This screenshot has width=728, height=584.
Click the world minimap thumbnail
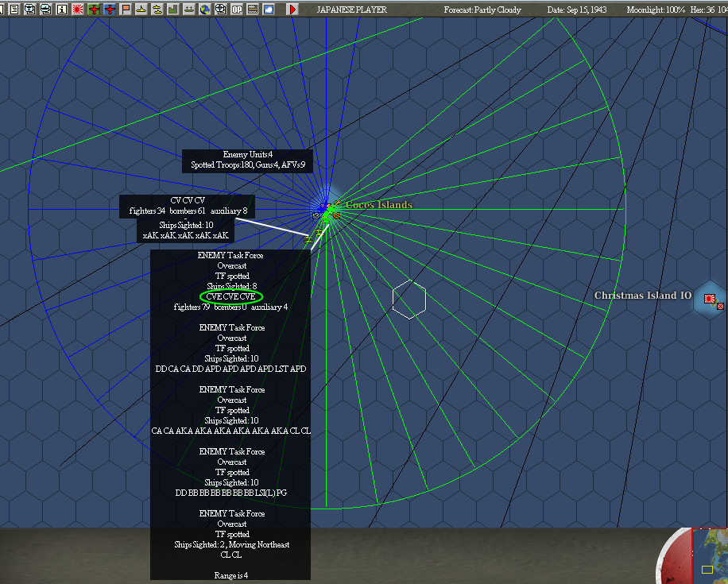(710, 555)
